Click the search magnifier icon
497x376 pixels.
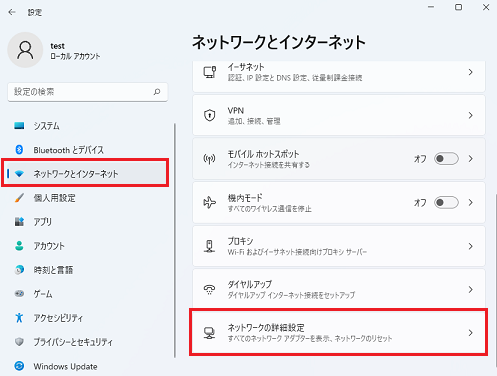pyautogui.click(x=157, y=92)
